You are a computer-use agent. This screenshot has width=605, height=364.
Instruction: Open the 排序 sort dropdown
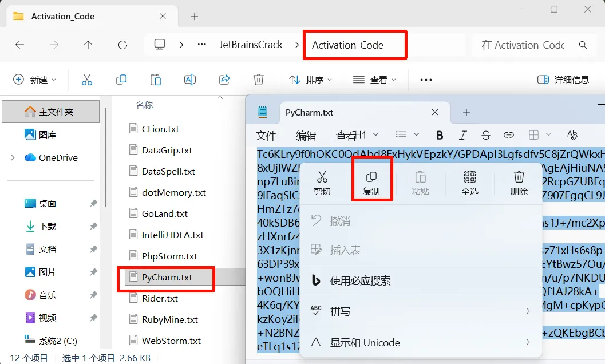(x=310, y=80)
